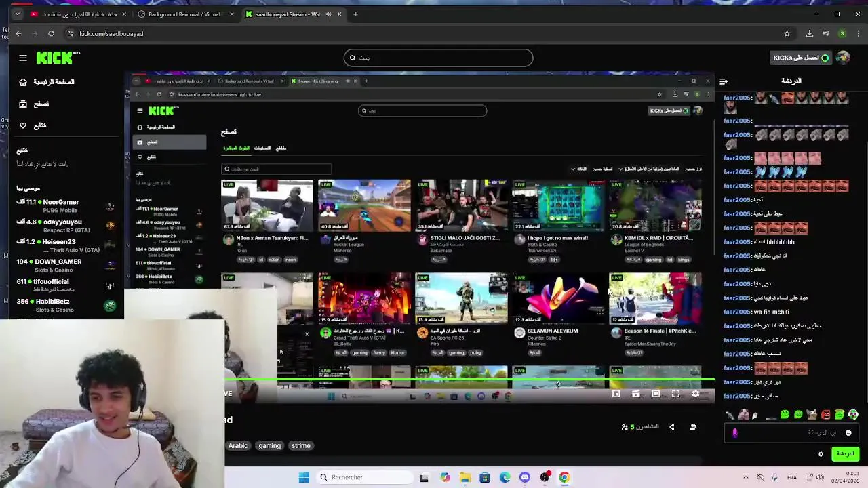Click the KICK logo
Screen dimensions: 868x488
point(57,58)
